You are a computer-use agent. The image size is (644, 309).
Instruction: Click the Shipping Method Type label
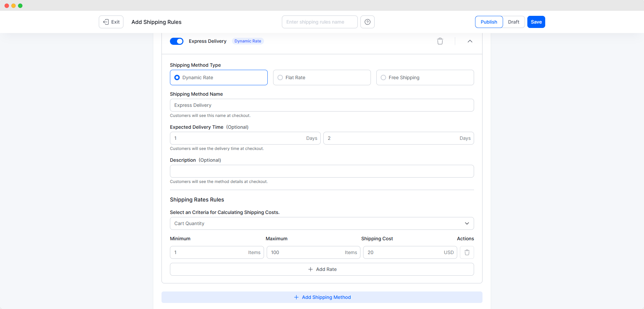point(195,65)
